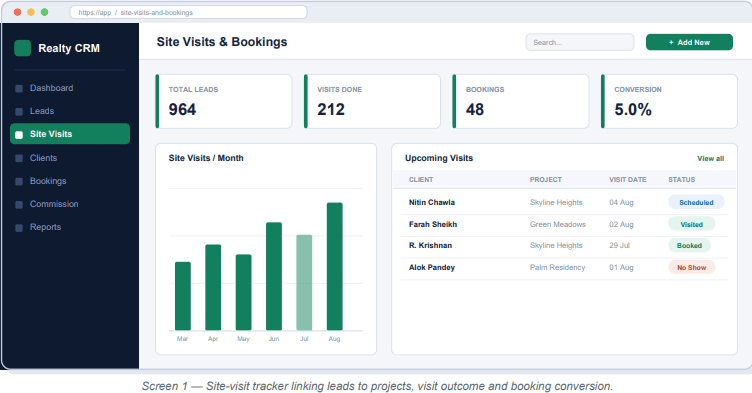Click the Commission sidebar square icon
The width and height of the screenshot is (752, 393).
point(19,204)
